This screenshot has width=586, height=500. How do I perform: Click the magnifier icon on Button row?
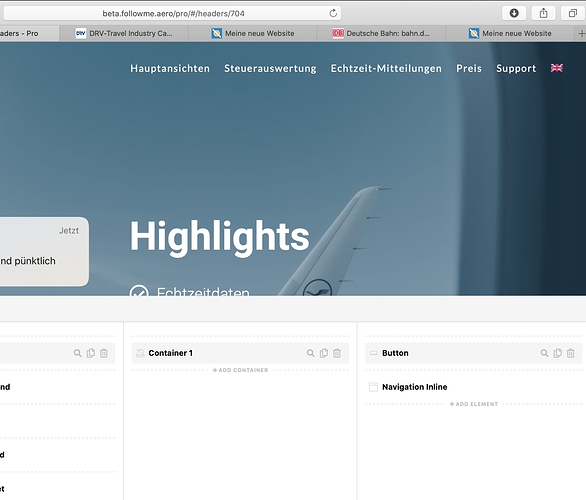[x=544, y=353]
